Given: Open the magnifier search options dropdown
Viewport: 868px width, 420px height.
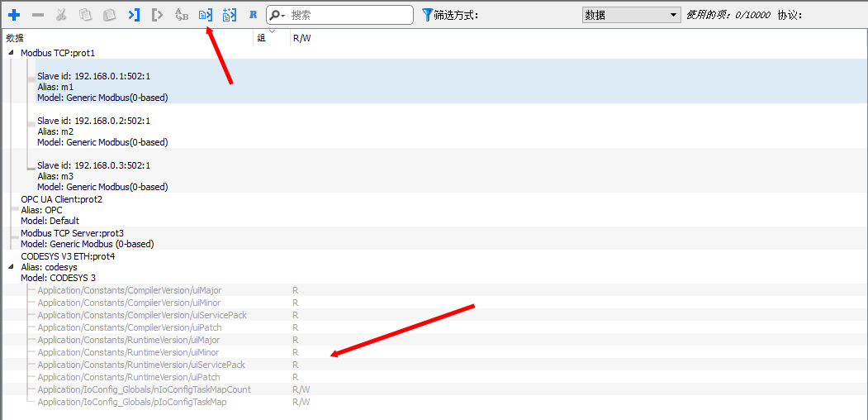Looking at the screenshot, I should tap(277, 15).
